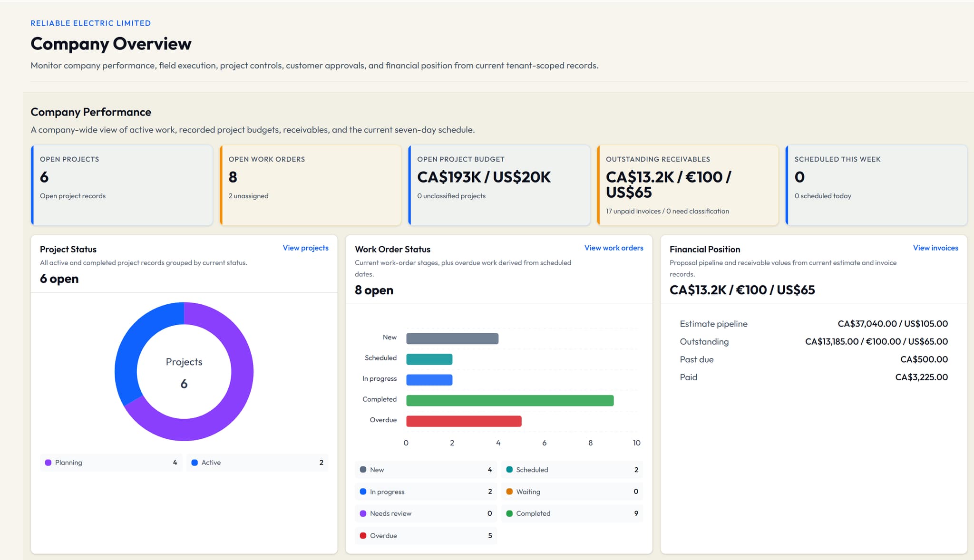The image size is (974, 560).
Task: Click the 6 open project total
Action: 59,279
